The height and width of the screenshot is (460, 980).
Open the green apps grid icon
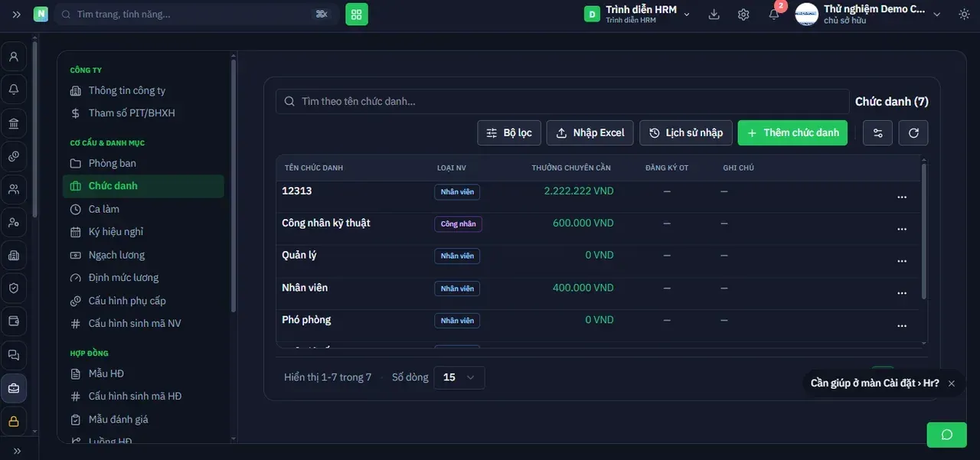coord(357,15)
